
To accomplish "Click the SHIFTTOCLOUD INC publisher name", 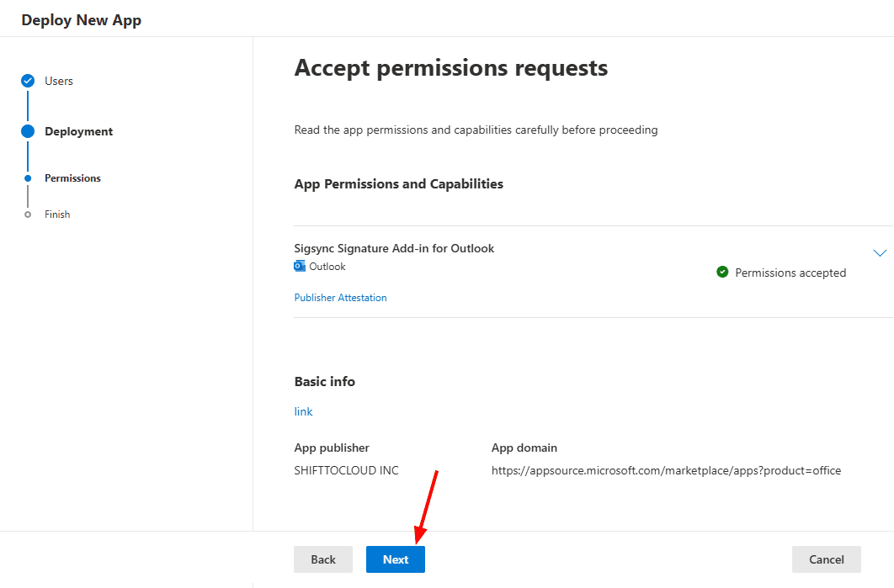I will [x=346, y=470].
